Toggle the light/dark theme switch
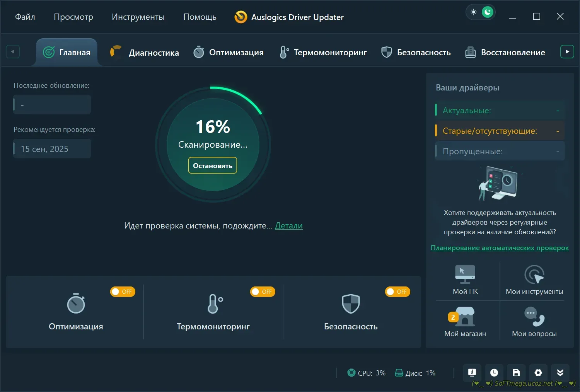Screen dimensions: 580x392 coord(481,12)
